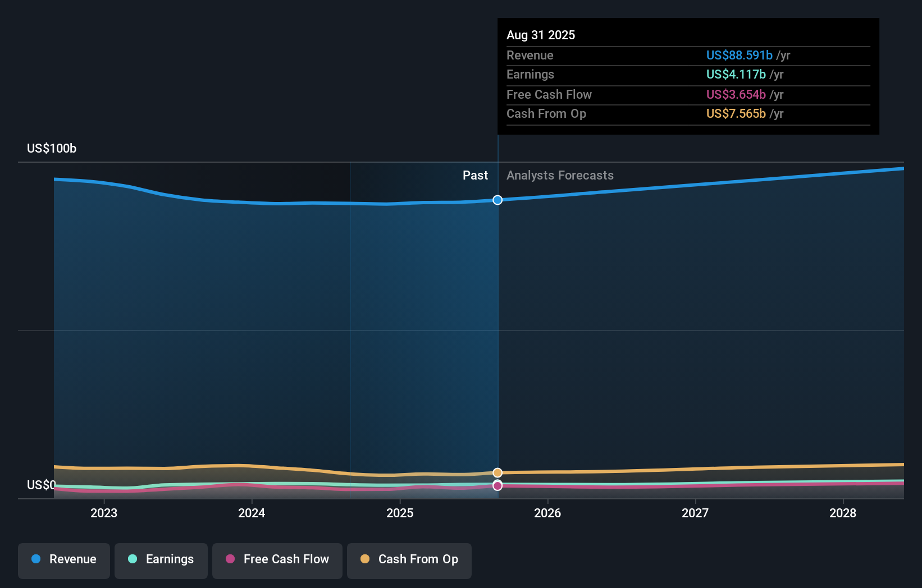Click the pink Free Cash Flow legend dot
The width and height of the screenshot is (922, 588).
point(231,559)
